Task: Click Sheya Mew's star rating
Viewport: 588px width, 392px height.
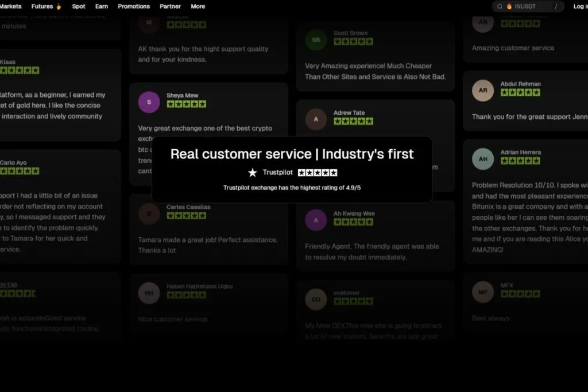Action: pyautogui.click(x=187, y=104)
